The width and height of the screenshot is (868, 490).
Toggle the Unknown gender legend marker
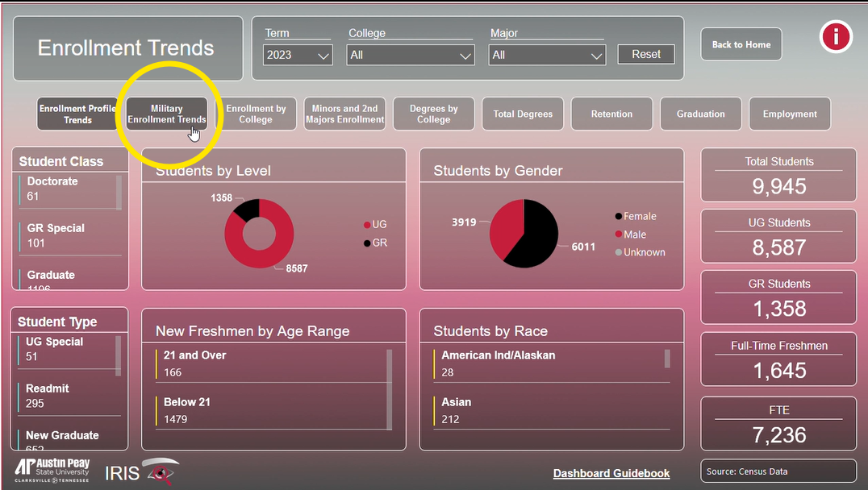pyautogui.click(x=619, y=252)
